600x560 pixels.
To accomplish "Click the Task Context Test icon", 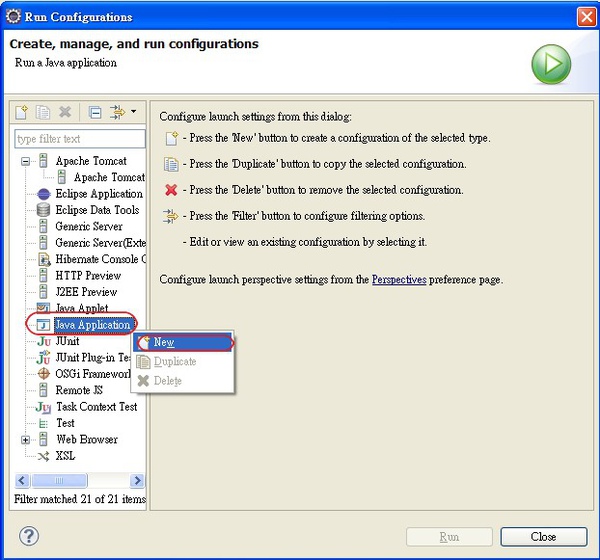I will (x=43, y=407).
